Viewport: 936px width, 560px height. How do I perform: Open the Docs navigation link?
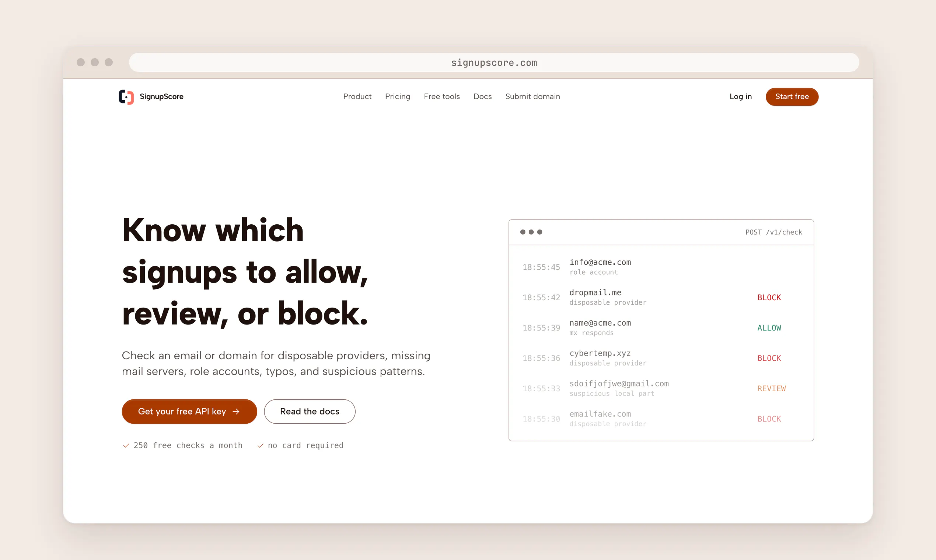(x=482, y=97)
